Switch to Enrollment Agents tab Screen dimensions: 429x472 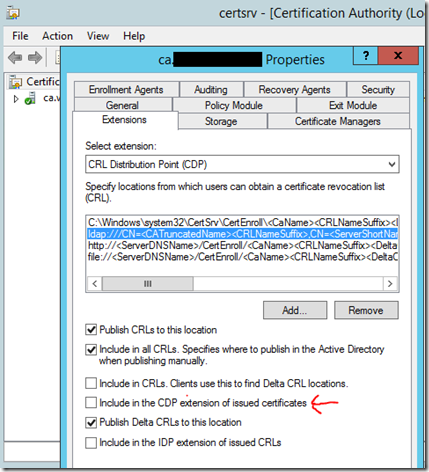(126, 90)
